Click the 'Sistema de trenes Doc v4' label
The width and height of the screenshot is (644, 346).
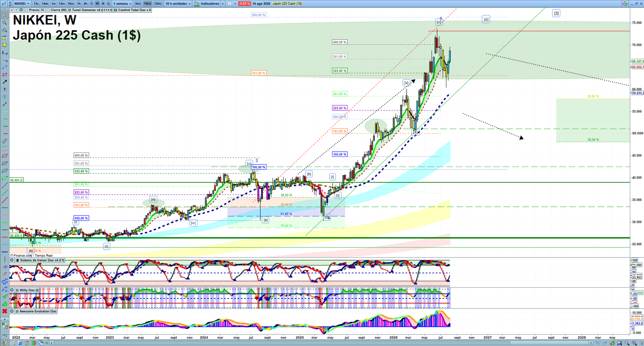(x=42, y=260)
